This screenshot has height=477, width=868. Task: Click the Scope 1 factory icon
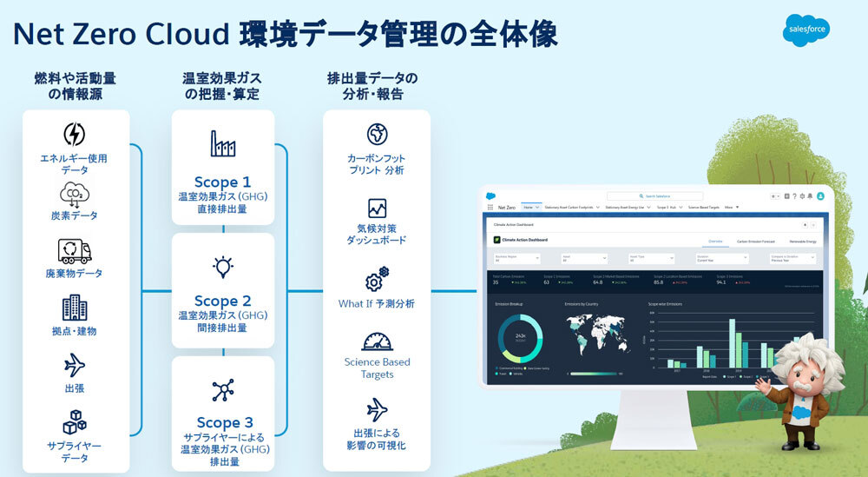(x=222, y=143)
